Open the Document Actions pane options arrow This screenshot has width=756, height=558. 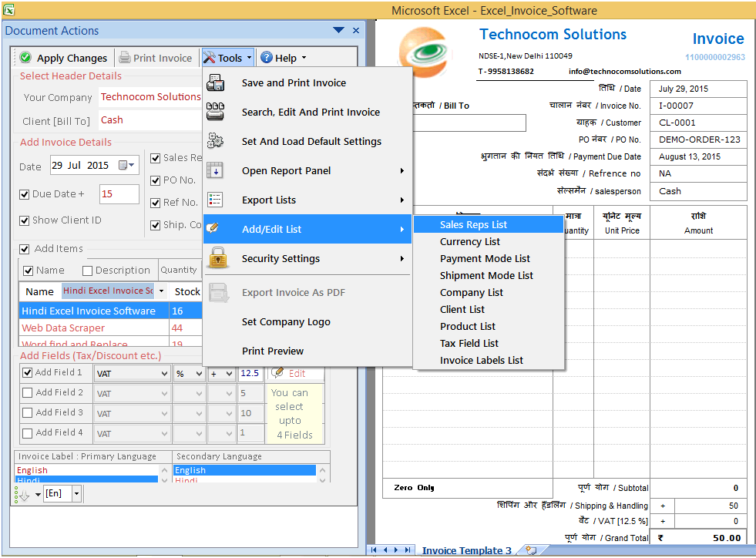[x=338, y=30]
